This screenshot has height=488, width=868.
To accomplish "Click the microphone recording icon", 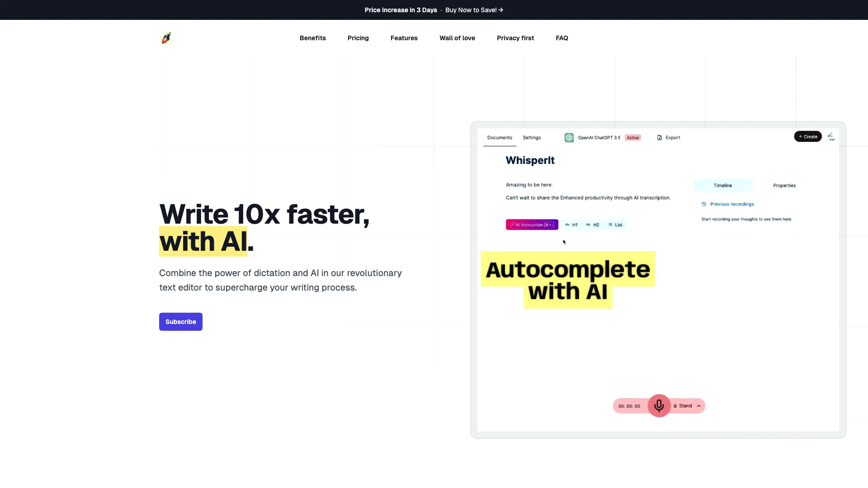I will (x=659, y=405).
